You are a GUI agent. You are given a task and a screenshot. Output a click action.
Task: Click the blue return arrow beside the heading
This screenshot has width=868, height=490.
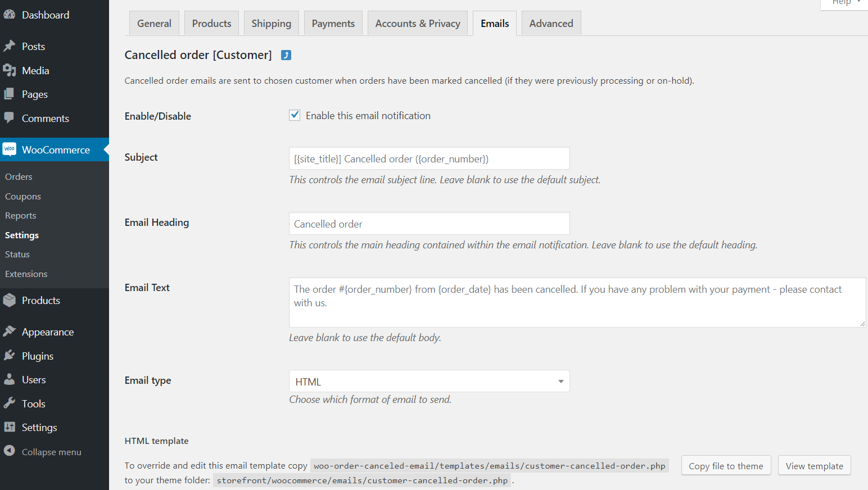pos(286,55)
